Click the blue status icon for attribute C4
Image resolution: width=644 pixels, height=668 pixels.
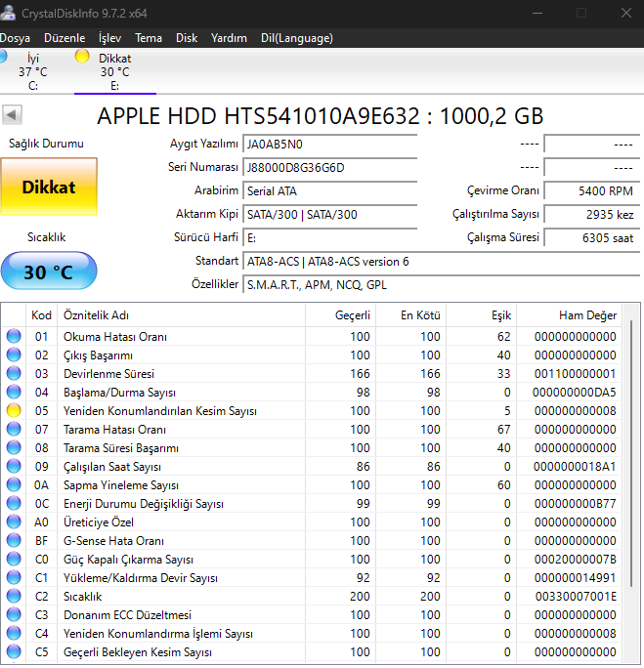14,633
